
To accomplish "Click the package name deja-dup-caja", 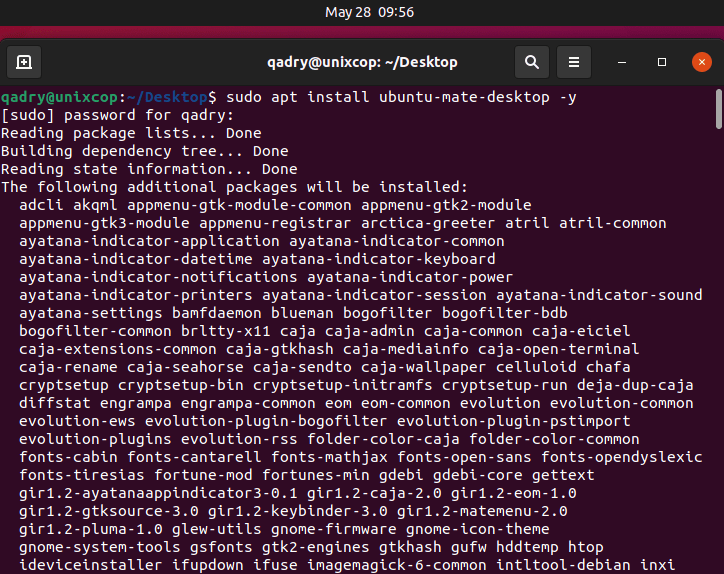I will [635, 386].
